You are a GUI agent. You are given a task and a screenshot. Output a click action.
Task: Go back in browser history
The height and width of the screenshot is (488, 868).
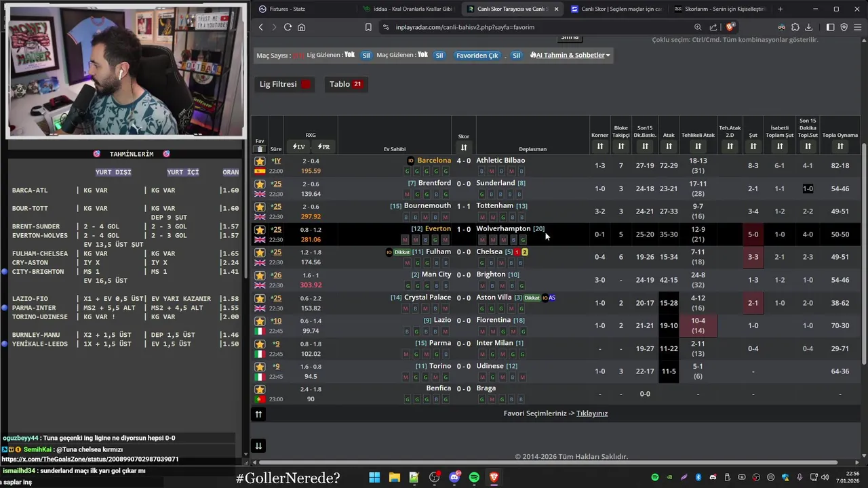(x=261, y=27)
